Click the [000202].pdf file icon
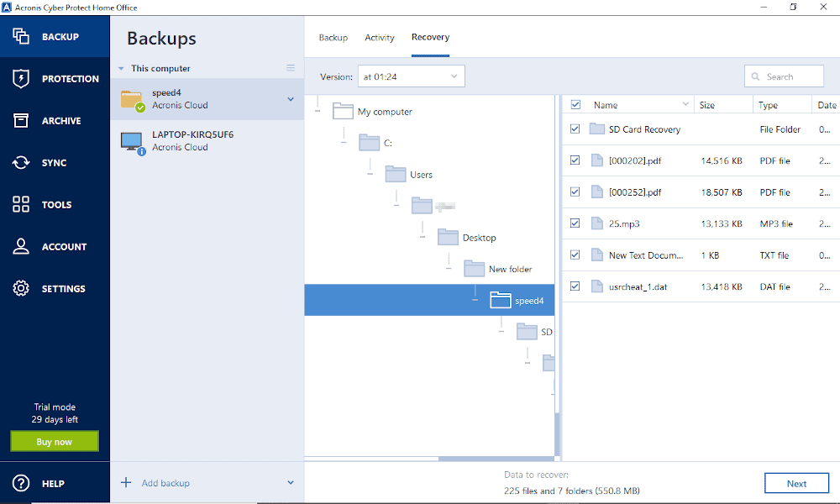This screenshot has width=840, height=504. pos(596,160)
